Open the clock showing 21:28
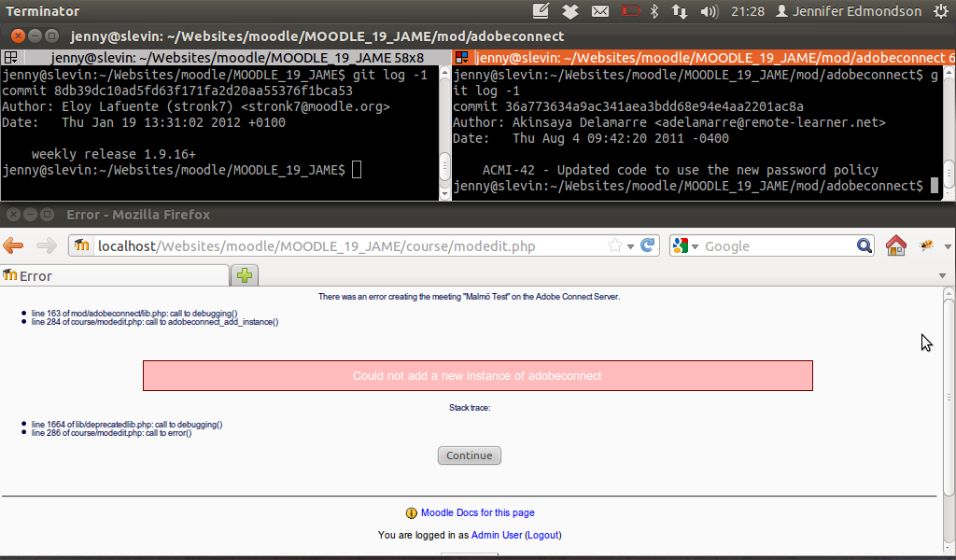The image size is (956, 560). (748, 11)
